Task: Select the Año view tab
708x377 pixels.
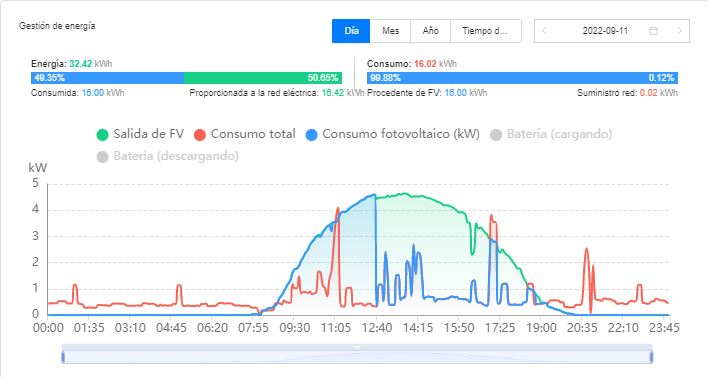Action: point(430,31)
